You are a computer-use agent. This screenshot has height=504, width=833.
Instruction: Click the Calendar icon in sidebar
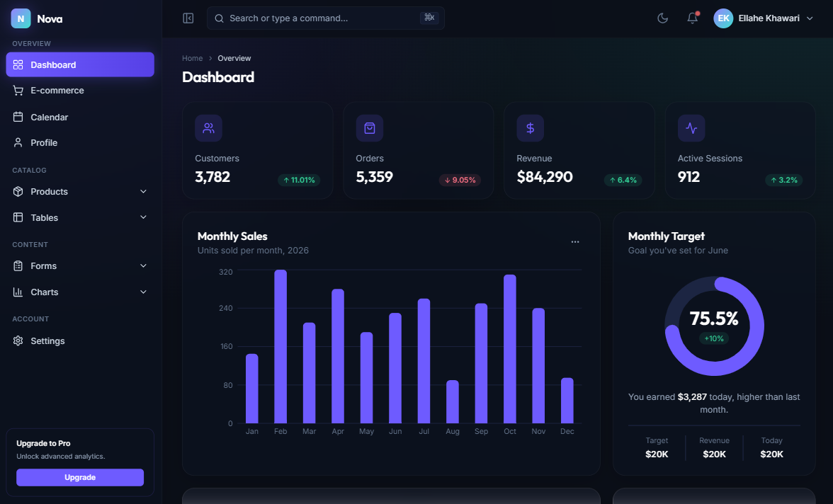[18, 117]
